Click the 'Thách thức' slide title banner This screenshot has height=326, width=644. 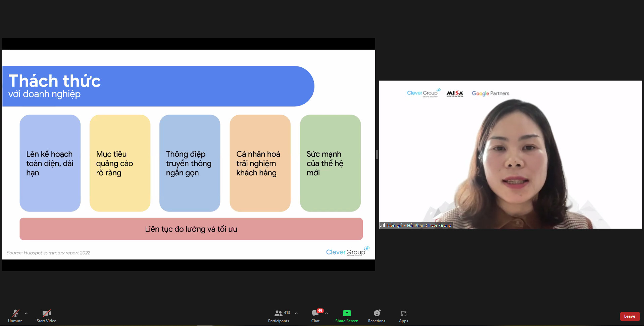[x=158, y=86]
